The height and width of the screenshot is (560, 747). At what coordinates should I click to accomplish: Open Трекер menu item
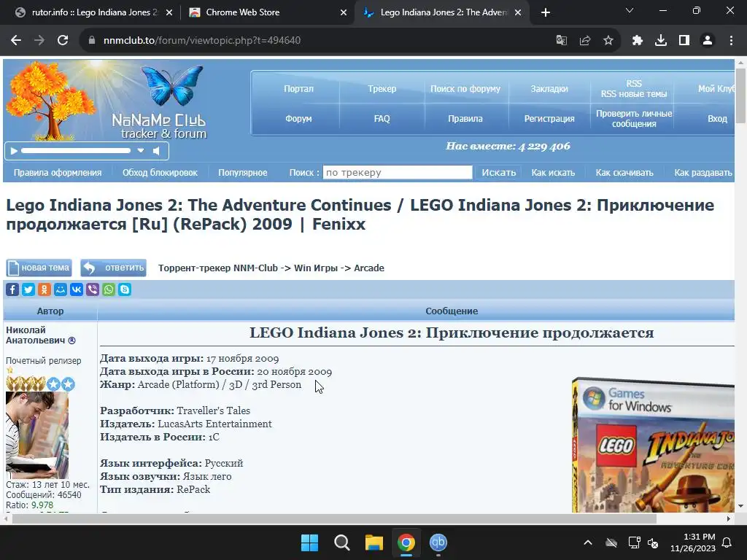tap(382, 88)
